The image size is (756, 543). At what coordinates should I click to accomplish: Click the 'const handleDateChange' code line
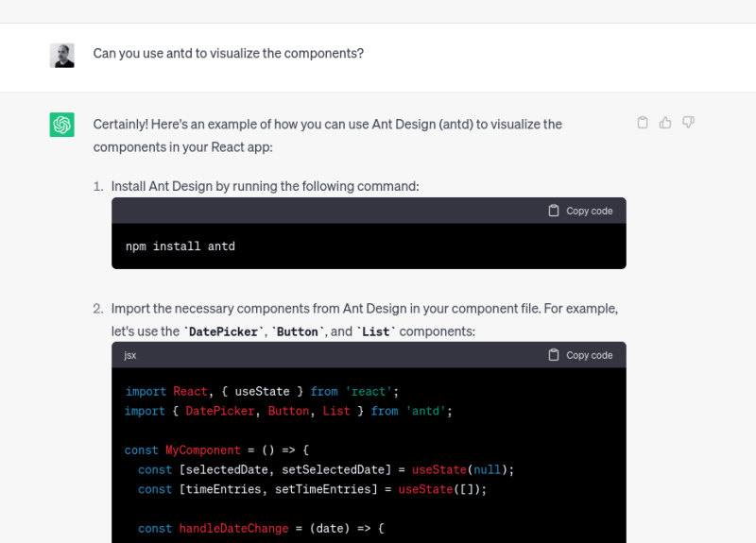coord(261,529)
